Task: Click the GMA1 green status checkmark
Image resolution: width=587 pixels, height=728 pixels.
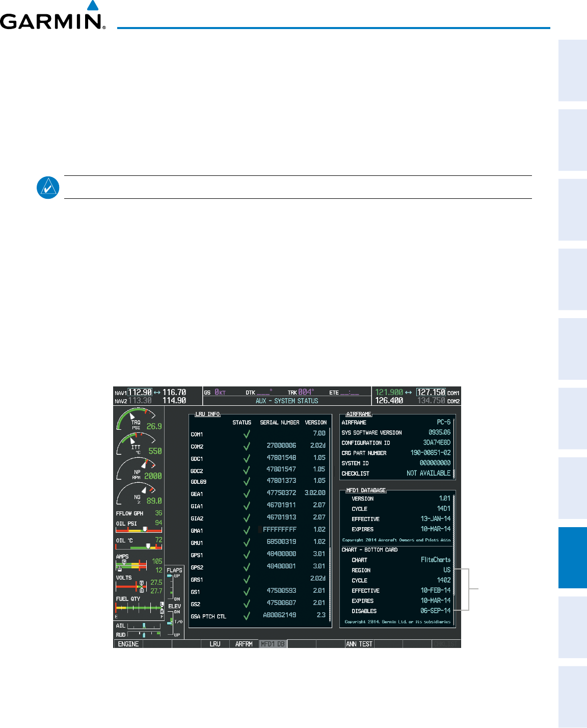Action: tap(247, 531)
